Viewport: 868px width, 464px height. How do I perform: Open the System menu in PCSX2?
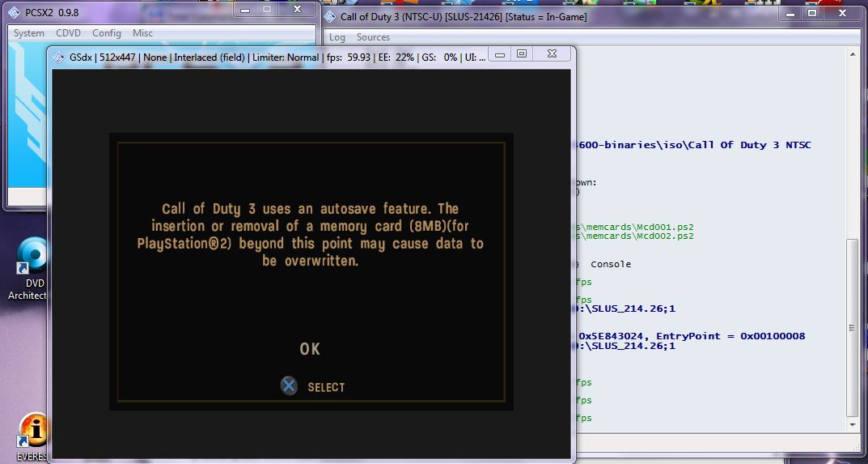click(x=29, y=33)
